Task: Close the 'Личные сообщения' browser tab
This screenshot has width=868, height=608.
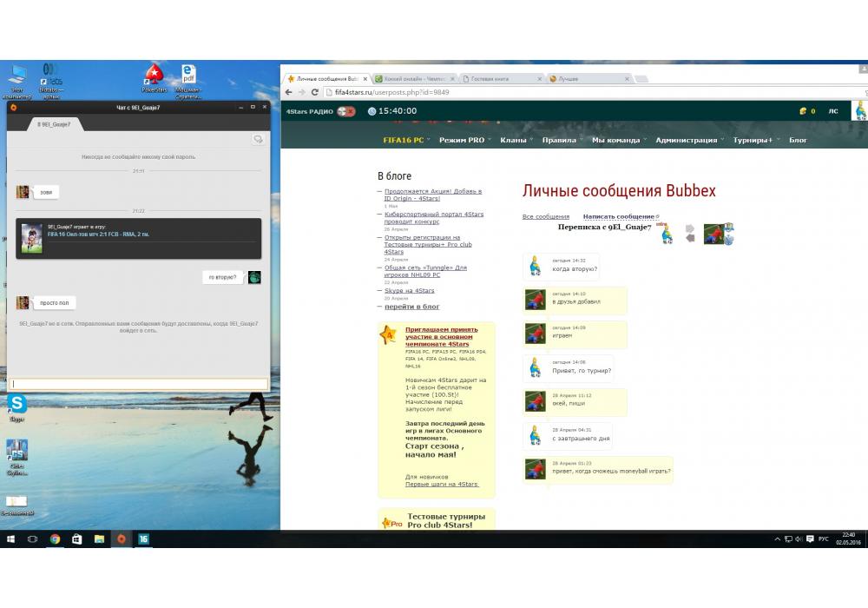Action: 365,79
